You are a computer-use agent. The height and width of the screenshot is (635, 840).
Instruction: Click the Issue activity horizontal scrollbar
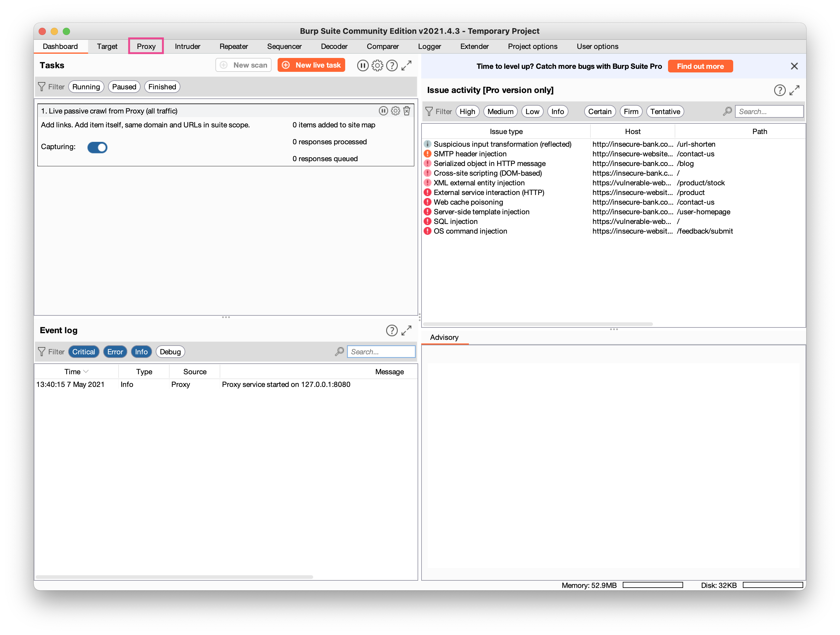(x=538, y=324)
